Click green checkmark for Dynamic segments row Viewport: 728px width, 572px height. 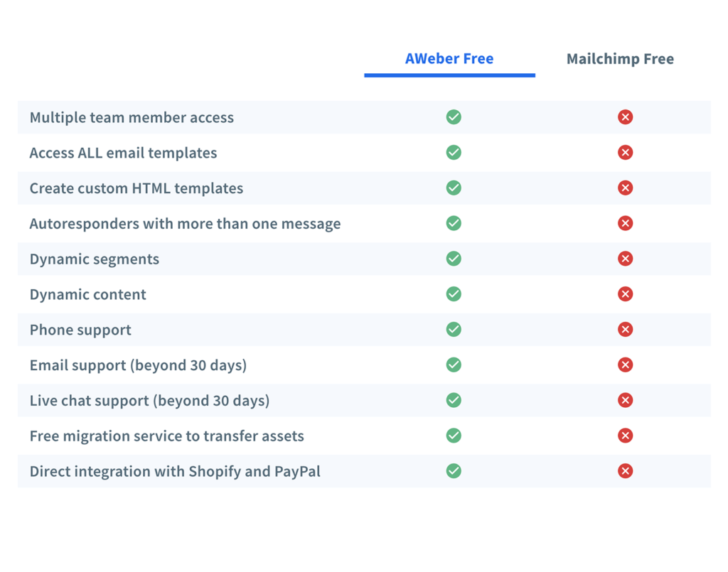click(x=454, y=259)
